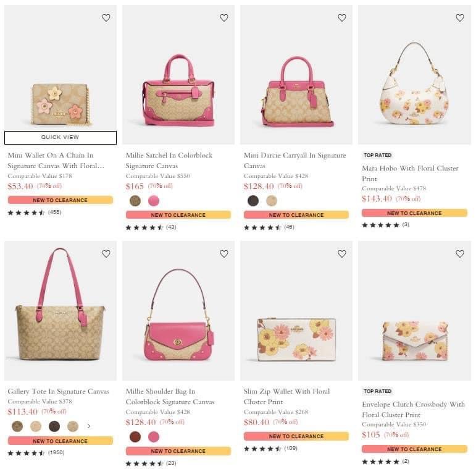
Task: Click New To Clearance badge on Mini Darcie
Action: (296, 215)
